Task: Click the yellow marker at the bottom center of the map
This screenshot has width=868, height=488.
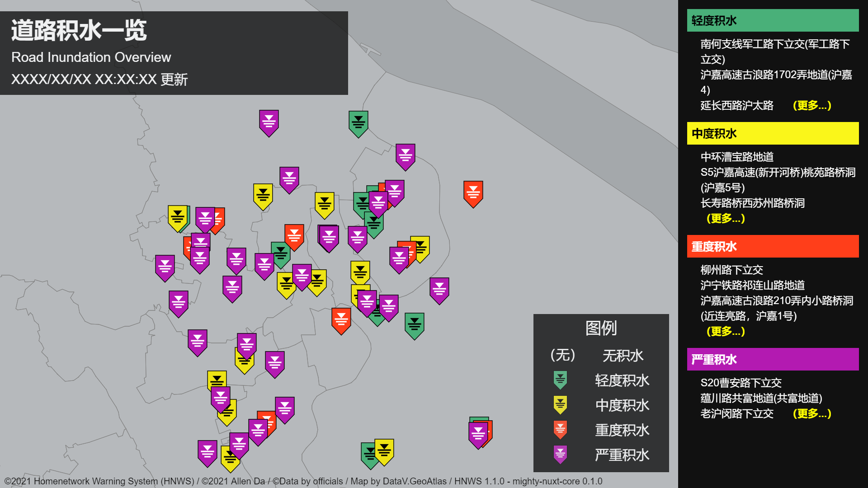Action: [x=384, y=451]
